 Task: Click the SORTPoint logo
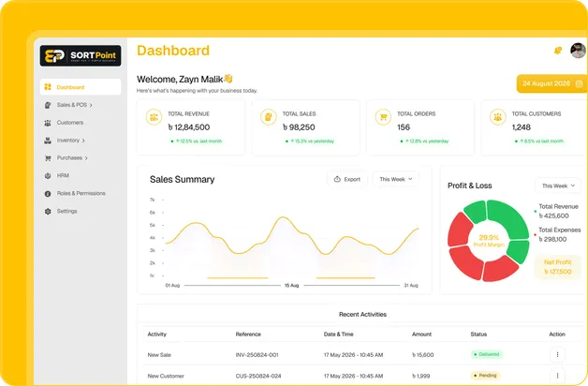pos(81,55)
